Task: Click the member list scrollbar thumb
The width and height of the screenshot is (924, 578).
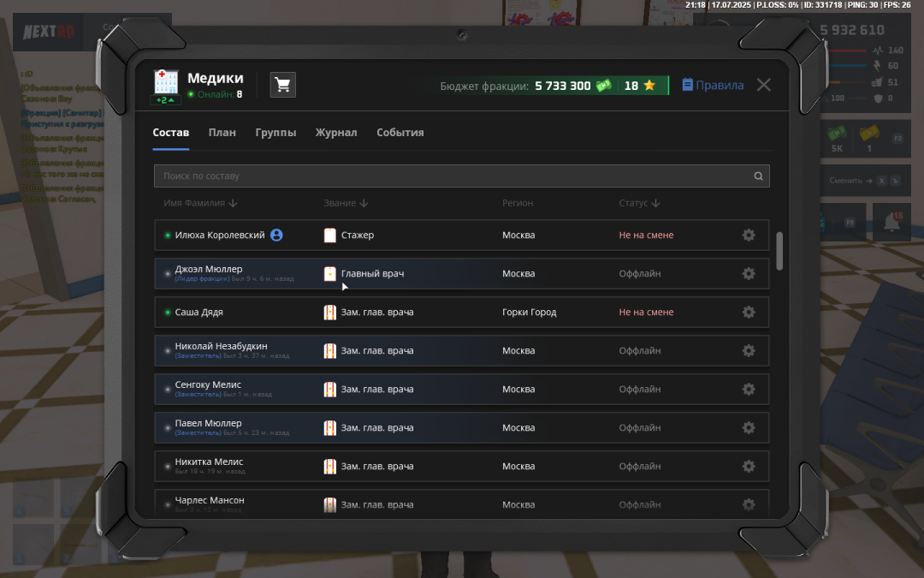Action: (x=779, y=251)
